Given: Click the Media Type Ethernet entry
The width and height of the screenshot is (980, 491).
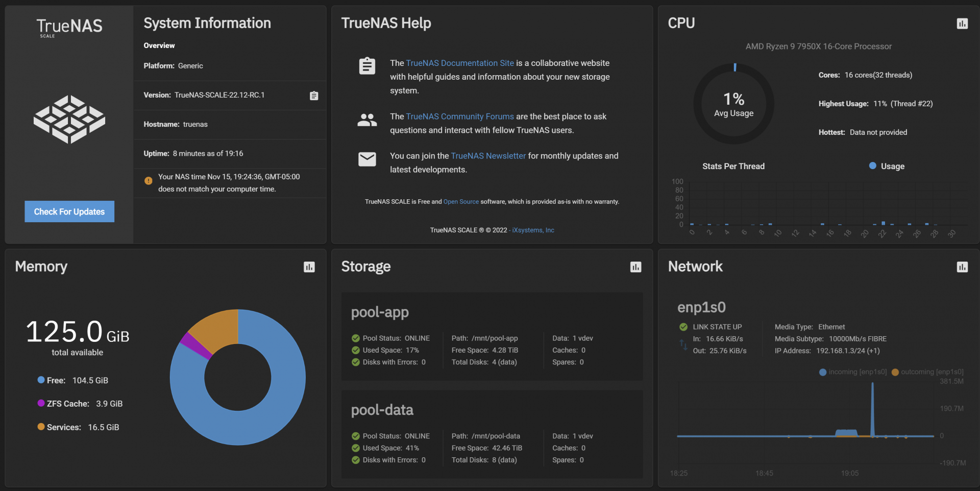Looking at the screenshot, I should [810, 327].
